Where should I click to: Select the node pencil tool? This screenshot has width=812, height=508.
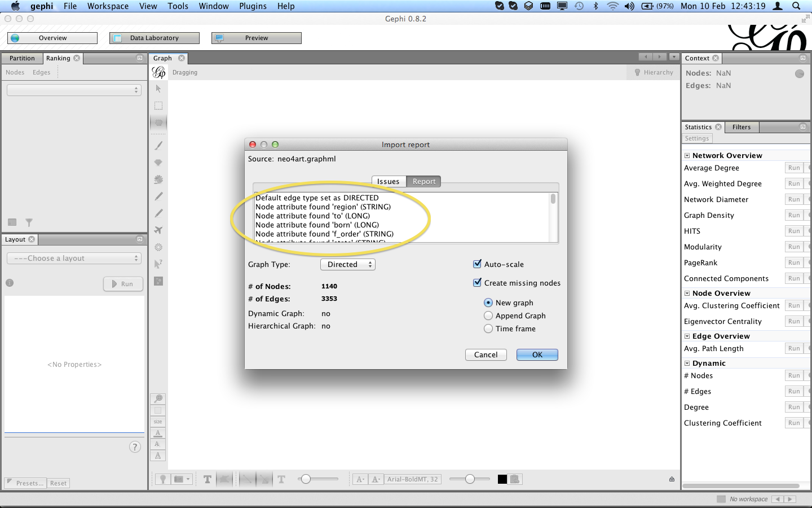coord(158,196)
